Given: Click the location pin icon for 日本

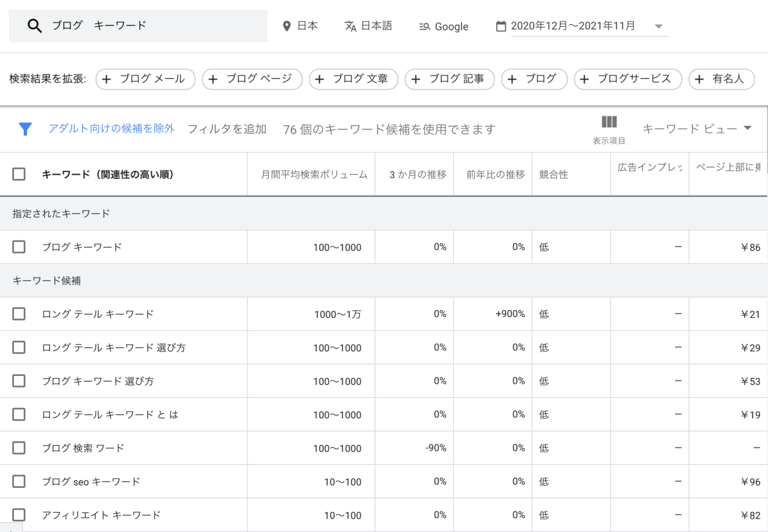Looking at the screenshot, I should coord(287,26).
